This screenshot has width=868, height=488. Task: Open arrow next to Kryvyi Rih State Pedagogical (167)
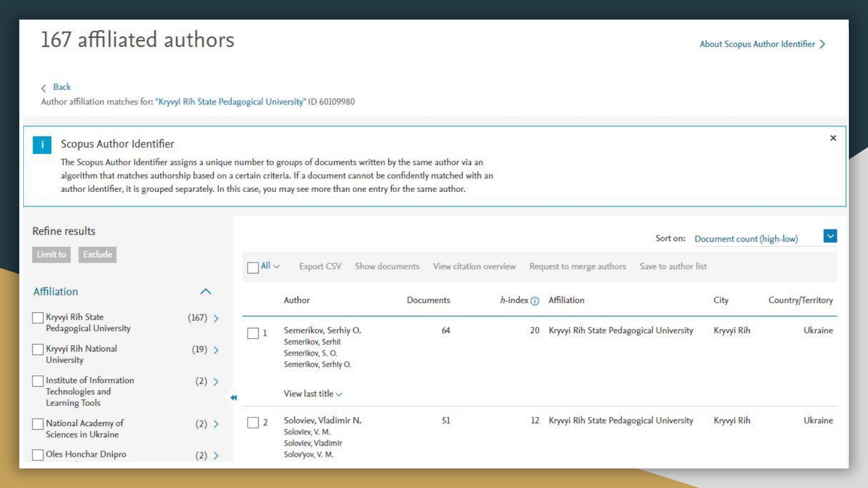[216, 318]
